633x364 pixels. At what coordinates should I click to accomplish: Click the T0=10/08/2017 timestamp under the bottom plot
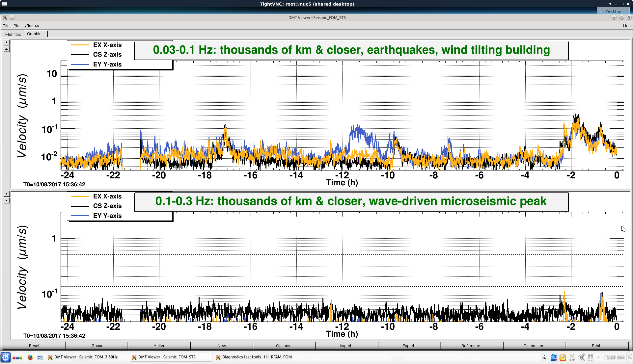pos(54,336)
